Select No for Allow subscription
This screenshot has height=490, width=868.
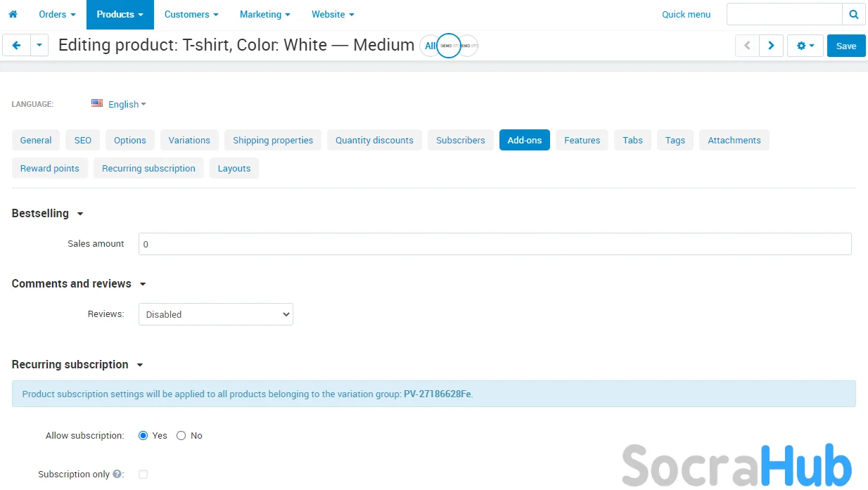point(181,436)
